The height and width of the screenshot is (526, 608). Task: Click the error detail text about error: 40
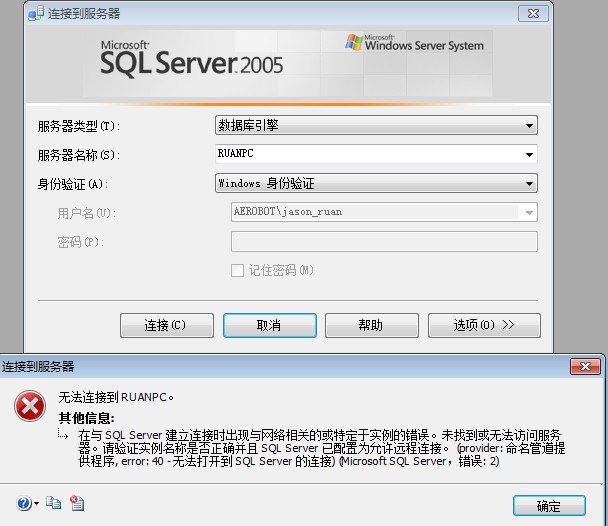point(321,448)
